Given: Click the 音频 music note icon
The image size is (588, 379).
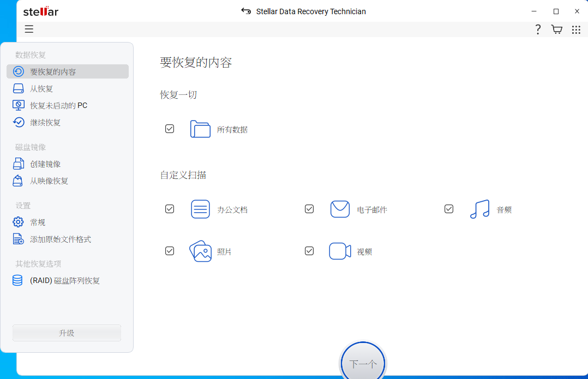Looking at the screenshot, I should [x=479, y=209].
